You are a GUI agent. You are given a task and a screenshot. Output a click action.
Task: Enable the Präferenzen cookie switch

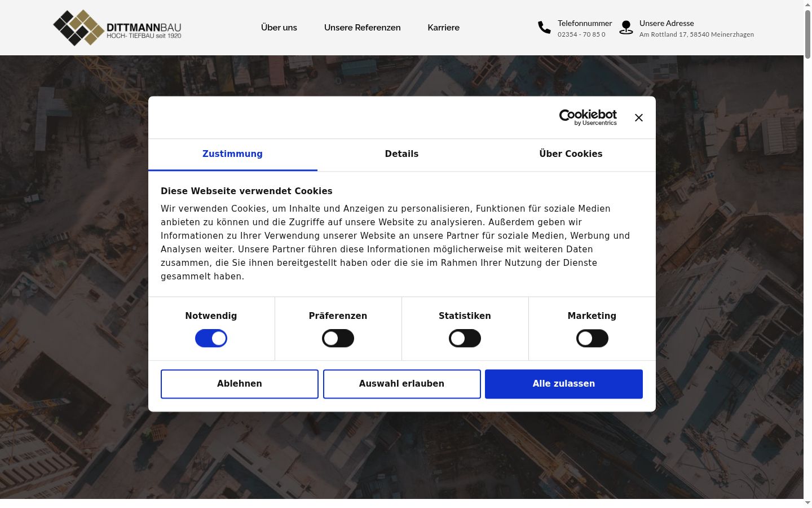[x=338, y=339]
